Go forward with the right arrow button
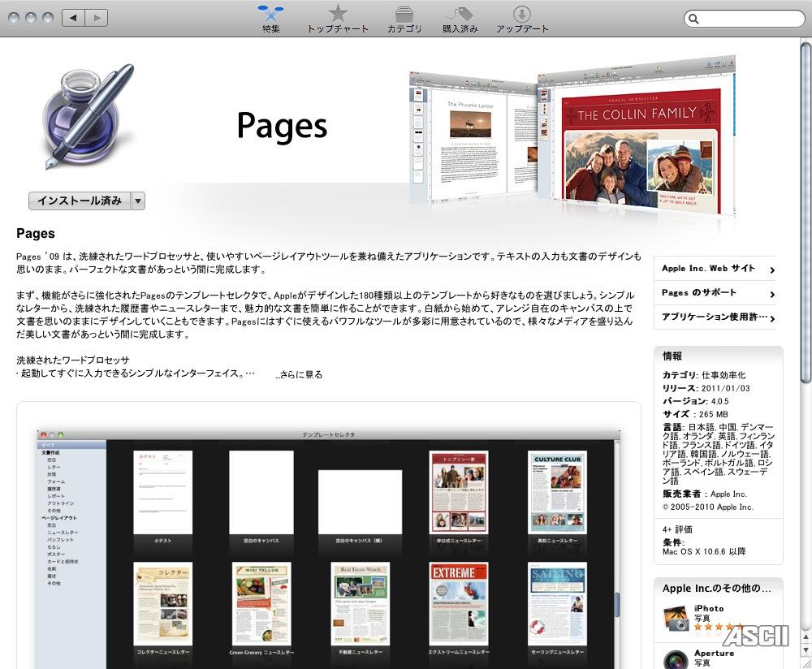The image size is (812, 669). (97, 18)
